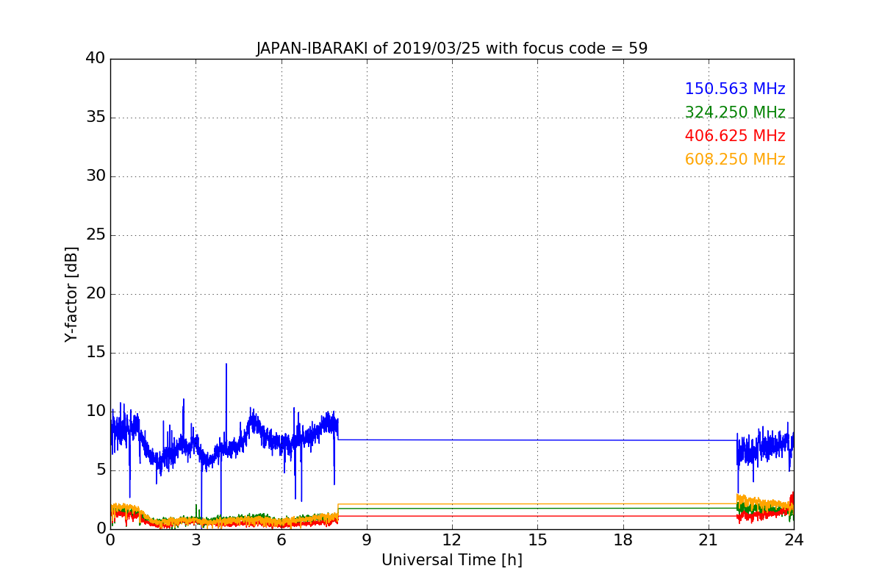
Task: Click the flat orange line segment at 15 h
Action: pyautogui.click(x=537, y=504)
